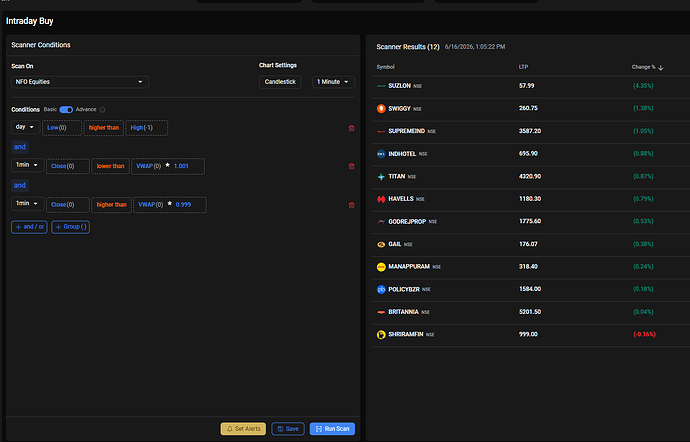Image resolution: width=690 pixels, height=442 pixels.
Task: Click the Scanner Results (12) heading
Action: point(408,47)
